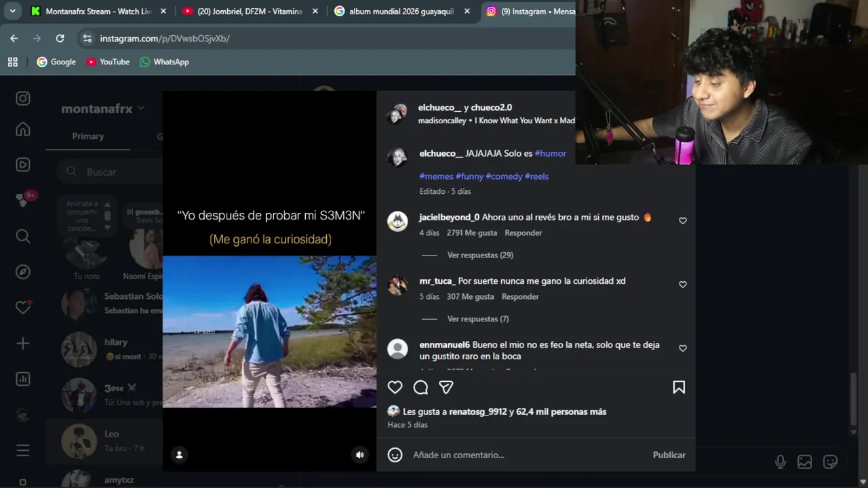Open Messages icon with 9+ badge
The image size is (868, 488).
pyautogui.click(x=24, y=200)
